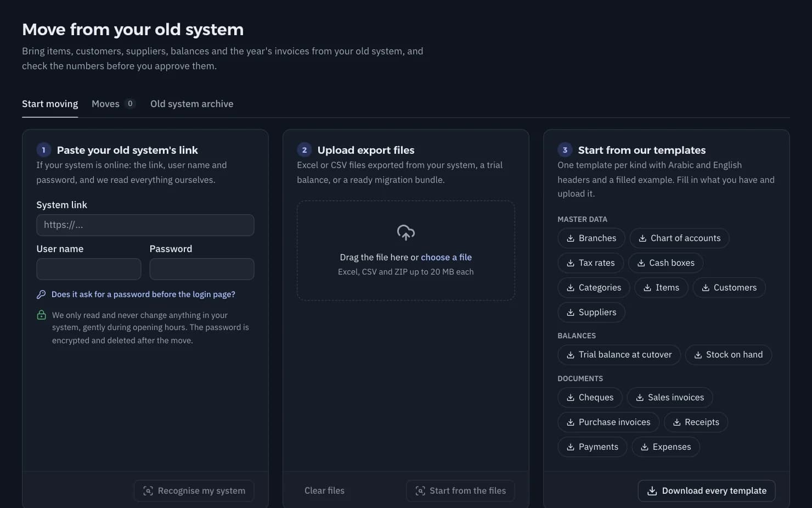Click the download icon on the Categories chip
This screenshot has width=812, height=508.
coord(571,288)
